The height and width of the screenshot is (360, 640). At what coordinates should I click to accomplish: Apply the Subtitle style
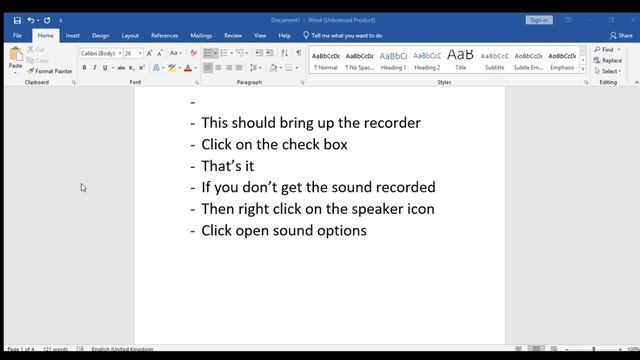494,60
